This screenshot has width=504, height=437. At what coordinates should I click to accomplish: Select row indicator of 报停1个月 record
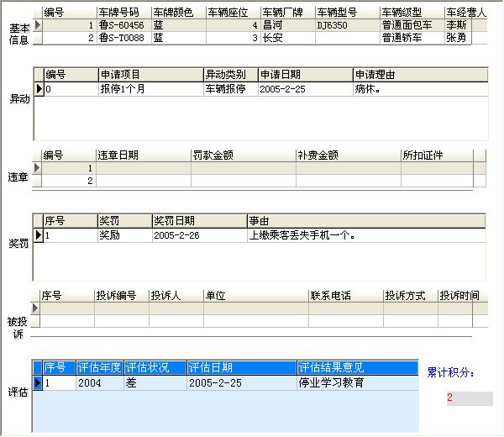(x=39, y=89)
